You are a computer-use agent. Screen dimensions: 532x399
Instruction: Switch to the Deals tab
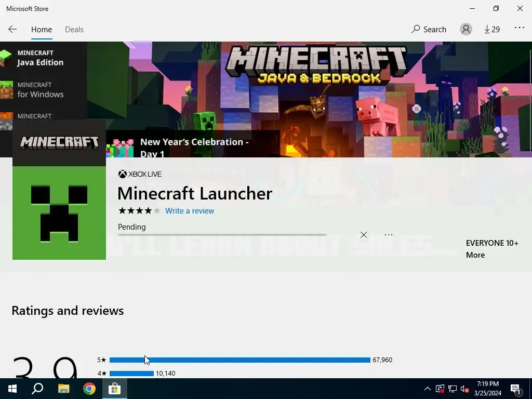point(74,30)
